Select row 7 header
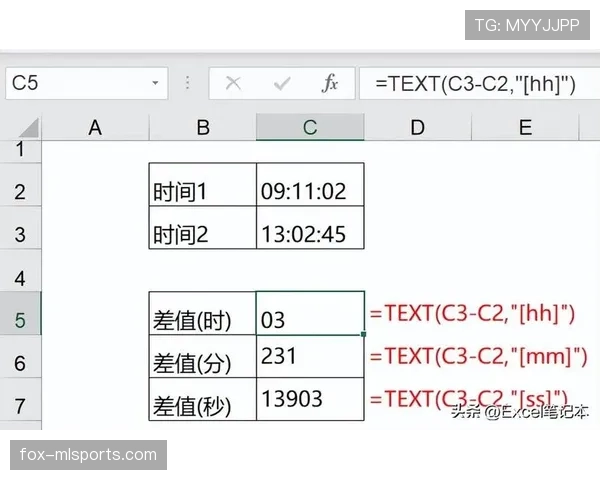This screenshot has width=600, height=480. pyautogui.click(x=20, y=400)
